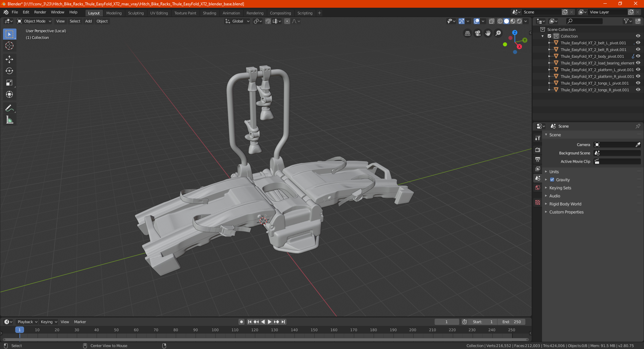644x349 pixels.
Task: Open the timeline Marker menu
Action: click(x=80, y=322)
